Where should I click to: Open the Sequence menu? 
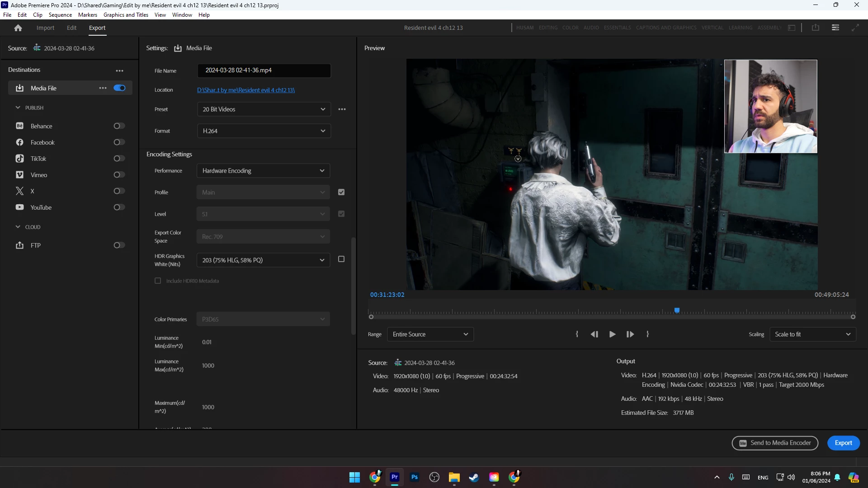[x=60, y=15]
